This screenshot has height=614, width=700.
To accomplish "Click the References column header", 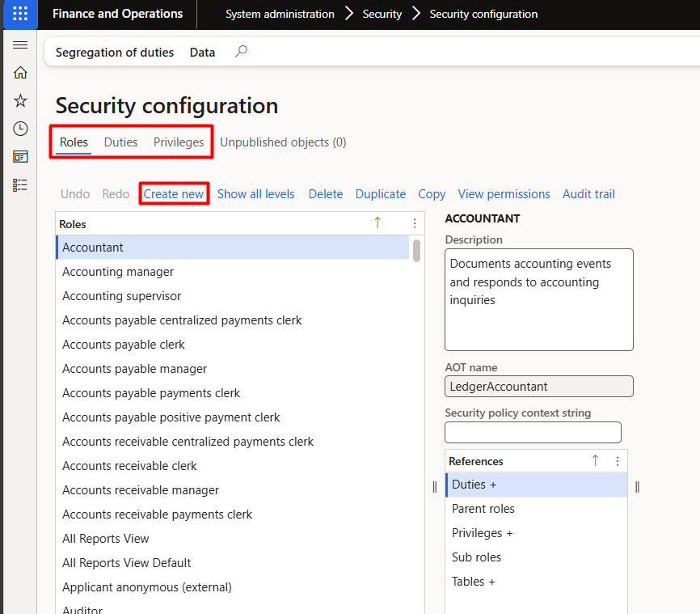I will 476,461.
